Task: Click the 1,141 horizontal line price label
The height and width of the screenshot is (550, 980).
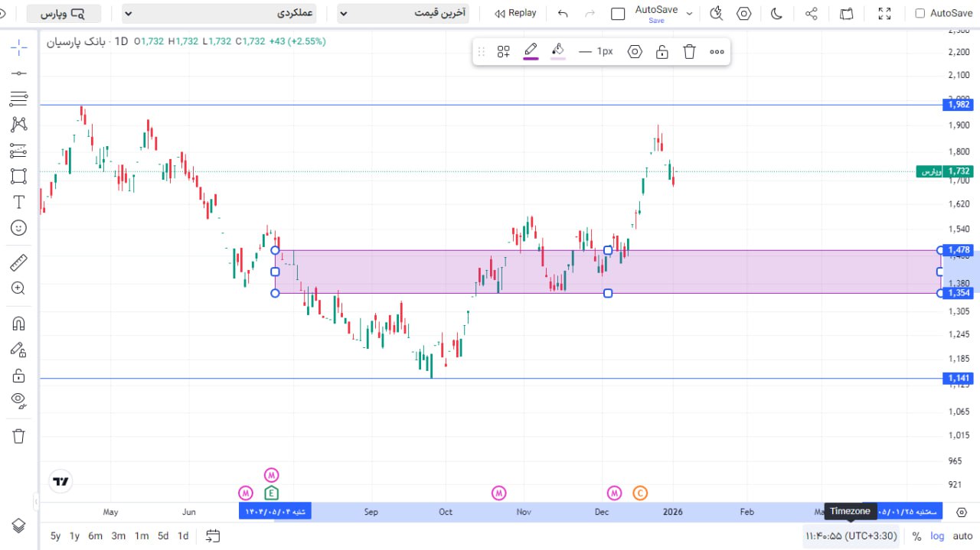Action: coord(958,378)
